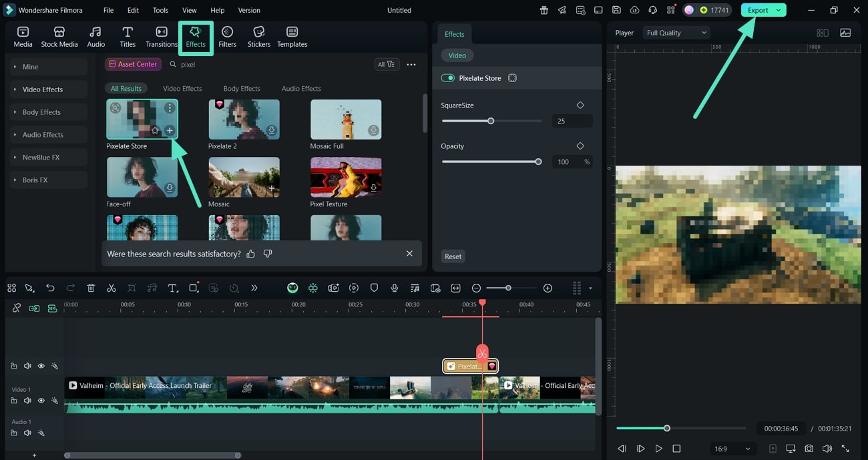Image resolution: width=868 pixels, height=460 pixels.
Task: Open the Filters tab
Action: [227, 37]
